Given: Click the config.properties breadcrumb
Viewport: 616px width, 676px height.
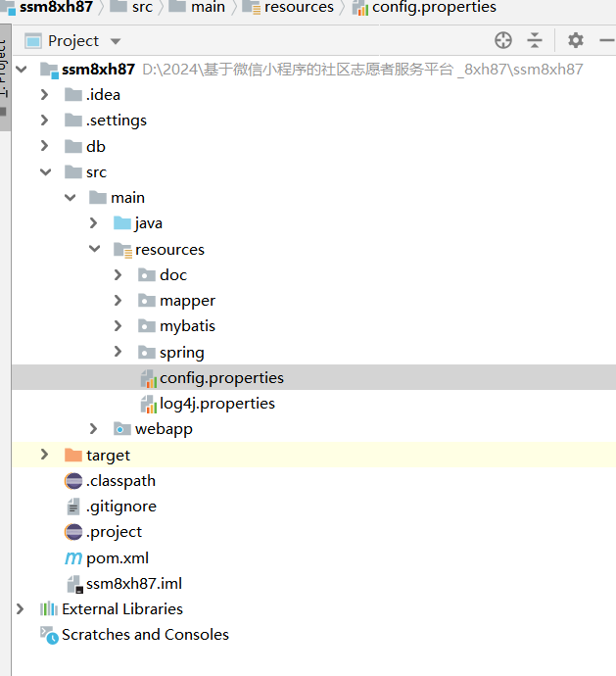Looking at the screenshot, I should pyautogui.click(x=434, y=7).
